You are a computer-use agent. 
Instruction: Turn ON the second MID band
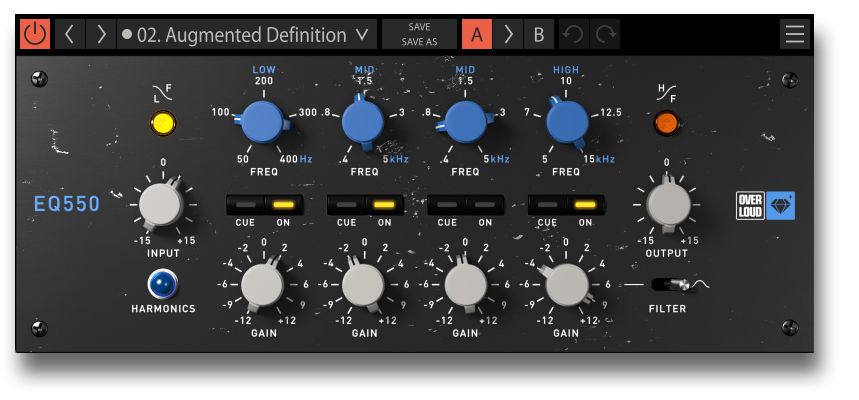pyautogui.click(x=485, y=205)
